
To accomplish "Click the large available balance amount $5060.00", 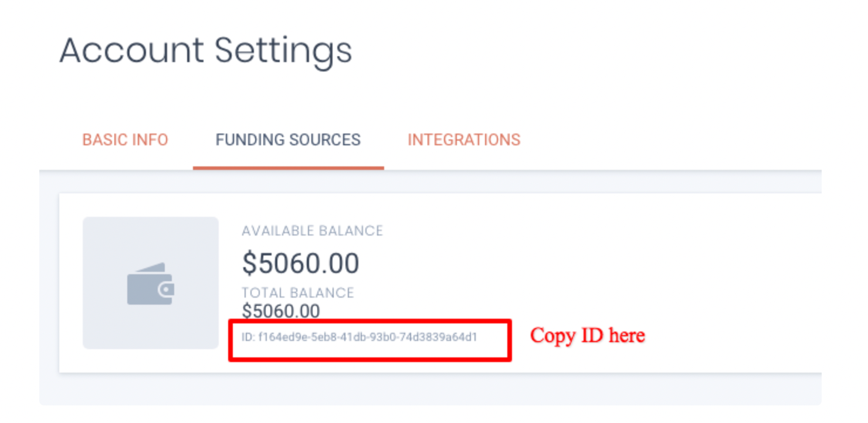I will coord(300,264).
